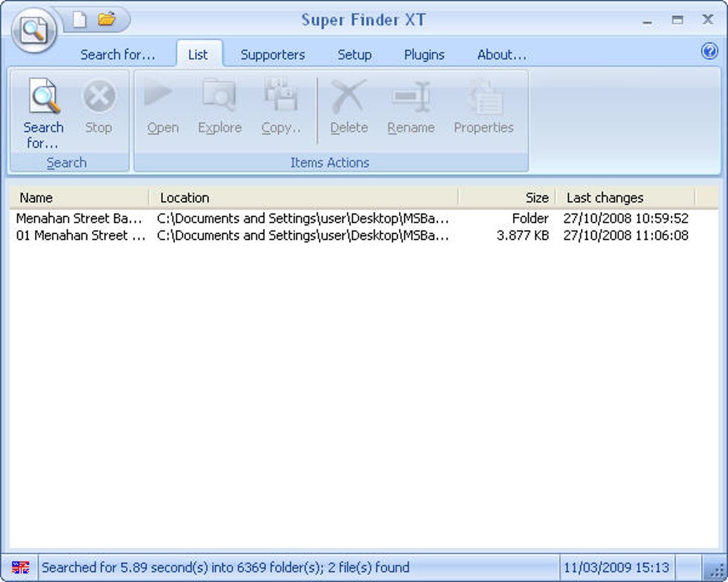Select the '01 Menahan Street …' file row
This screenshot has height=582, width=728.
tap(353, 235)
